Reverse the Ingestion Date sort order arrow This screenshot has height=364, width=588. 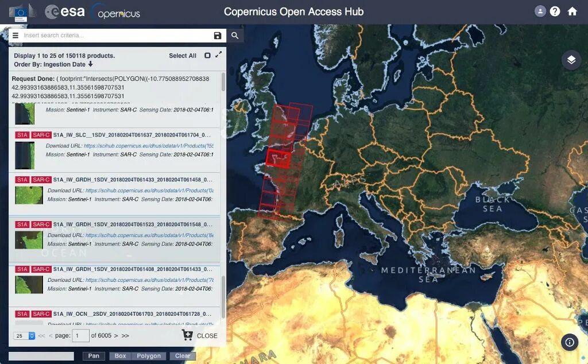pos(90,64)
